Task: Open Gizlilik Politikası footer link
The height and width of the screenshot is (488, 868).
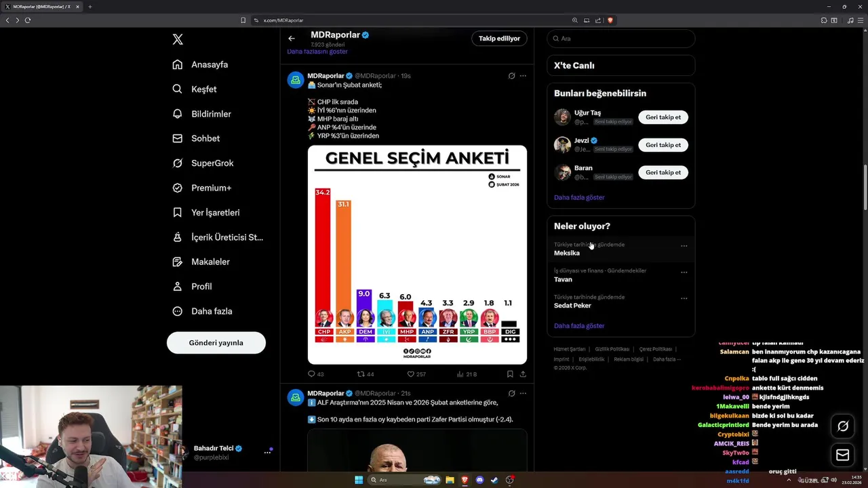Action: coord(612,349)
